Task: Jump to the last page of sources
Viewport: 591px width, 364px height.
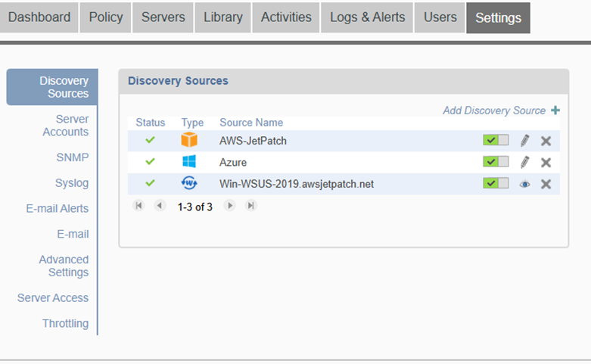Action: pyautogui.click(x=251, y=205)
